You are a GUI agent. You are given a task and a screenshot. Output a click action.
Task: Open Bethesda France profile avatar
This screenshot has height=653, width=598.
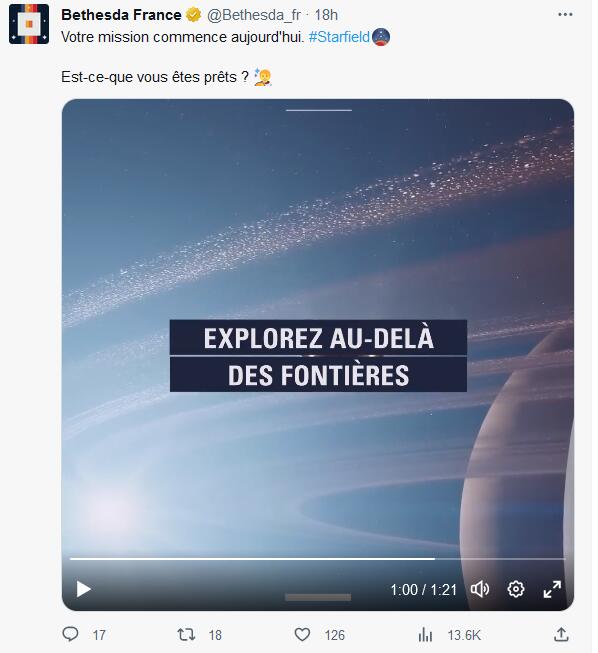pyautogui.click(x=29, y=24)
